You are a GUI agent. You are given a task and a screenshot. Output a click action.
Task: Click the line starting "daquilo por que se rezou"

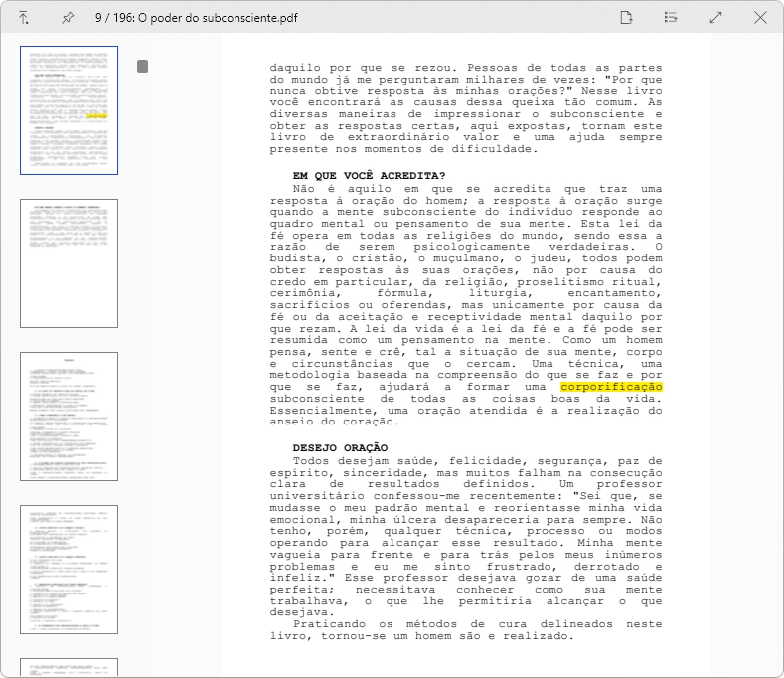[x=466, y=68]
